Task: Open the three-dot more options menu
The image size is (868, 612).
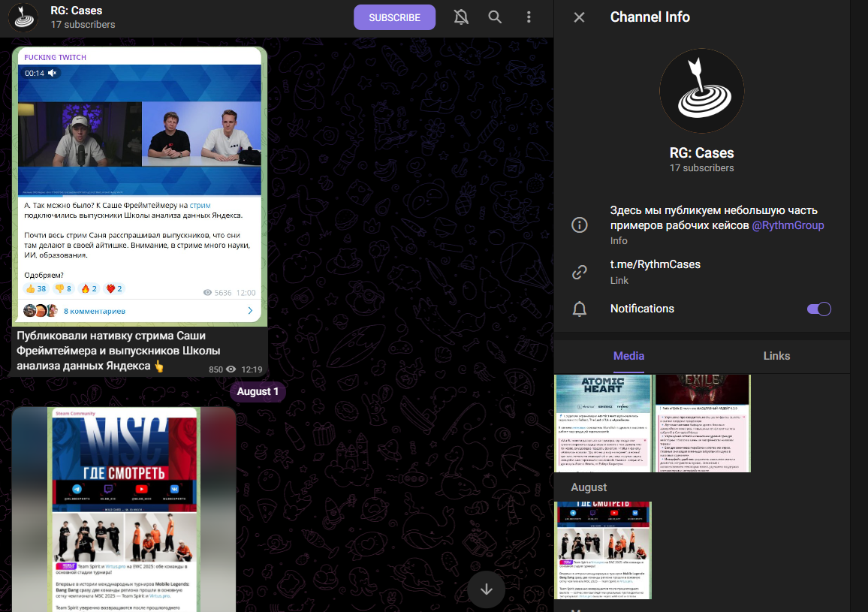Action: point(529,17)
